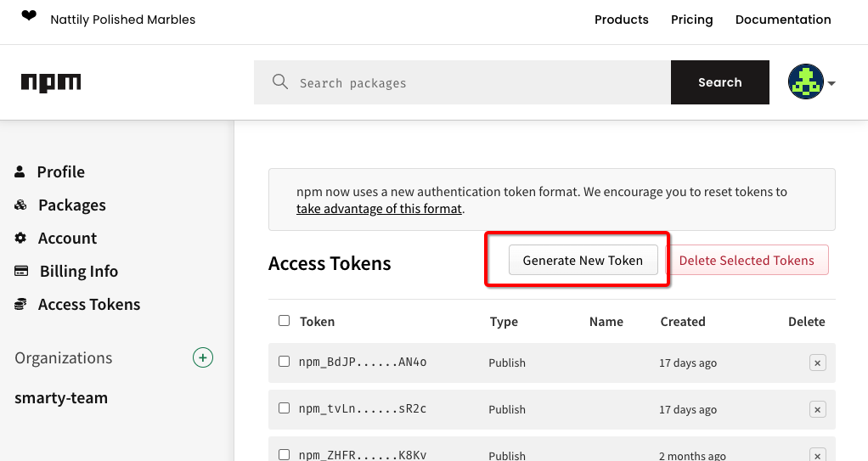The height and width of the screenshot is (461, 868).
Task: Add a new organization with plus icon
Action: pos(202,357)
